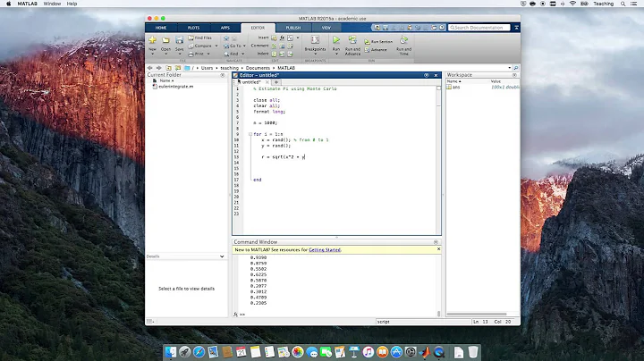
Task: Click the Find button in the Navigate group
Action: pos(232,54)
